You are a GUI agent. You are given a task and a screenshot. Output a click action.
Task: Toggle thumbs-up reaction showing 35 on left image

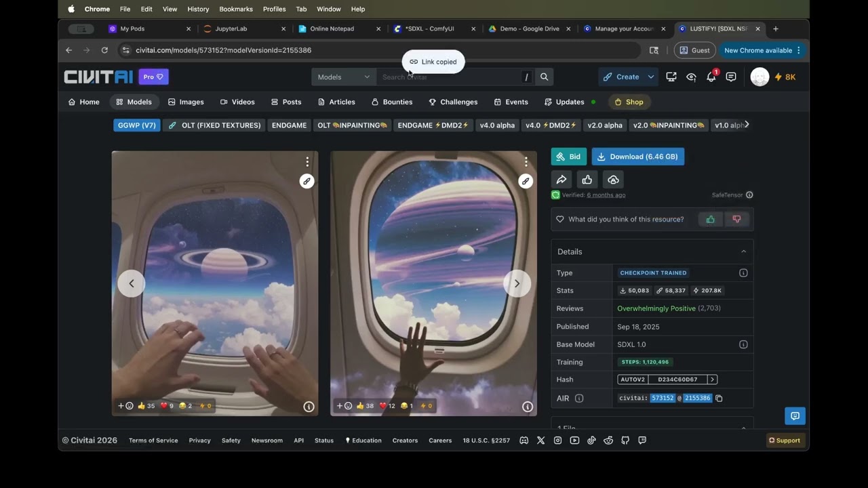pos(146,406)
